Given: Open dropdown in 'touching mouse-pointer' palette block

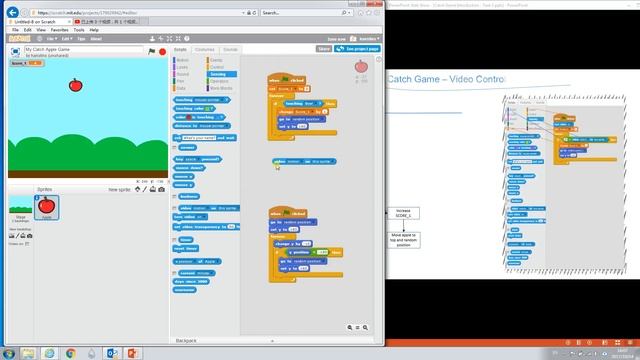Looking at the screenshot, I should point(223,100).
